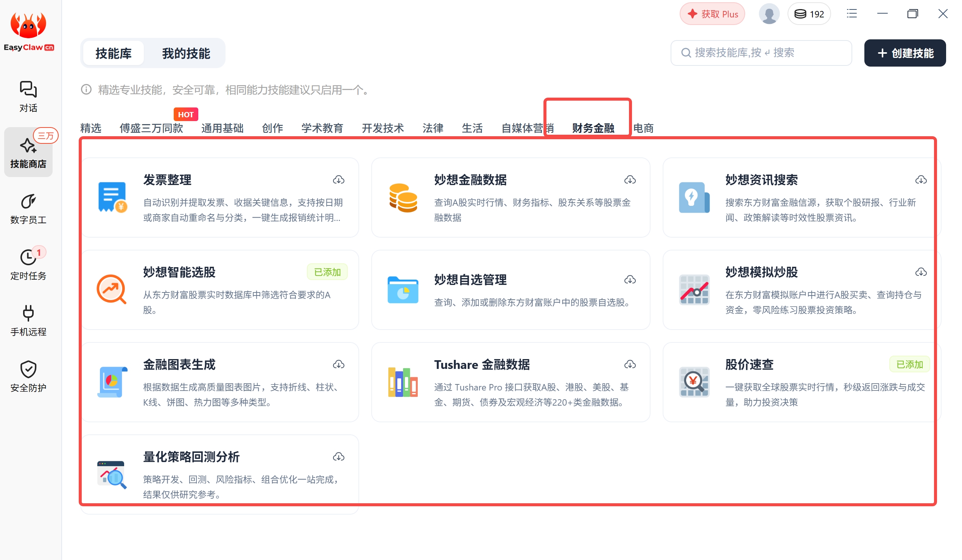Viewport: 962px width, 560px height.
Task: Open the 股价速查 skill title
Action: click(x=749, y=365)
